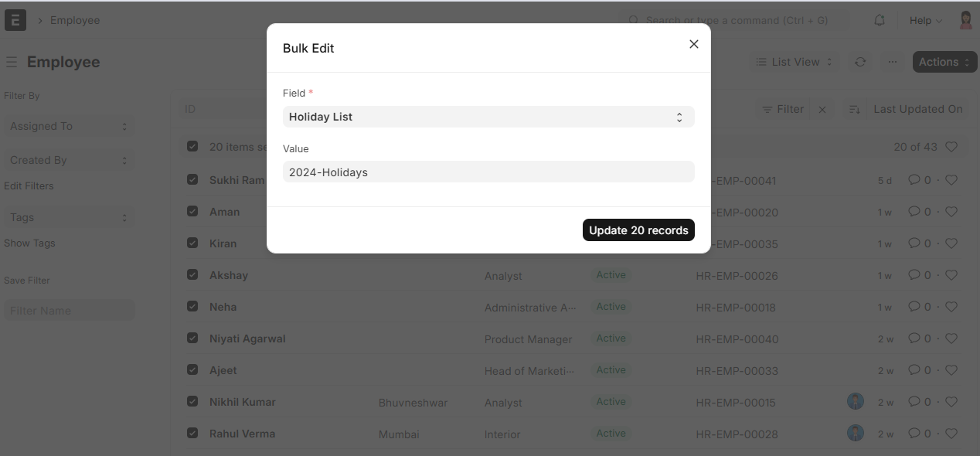Click the Value field containing 2024-Holidays
The width and height of the screenshot is (980, 456).
click(488, 172)
